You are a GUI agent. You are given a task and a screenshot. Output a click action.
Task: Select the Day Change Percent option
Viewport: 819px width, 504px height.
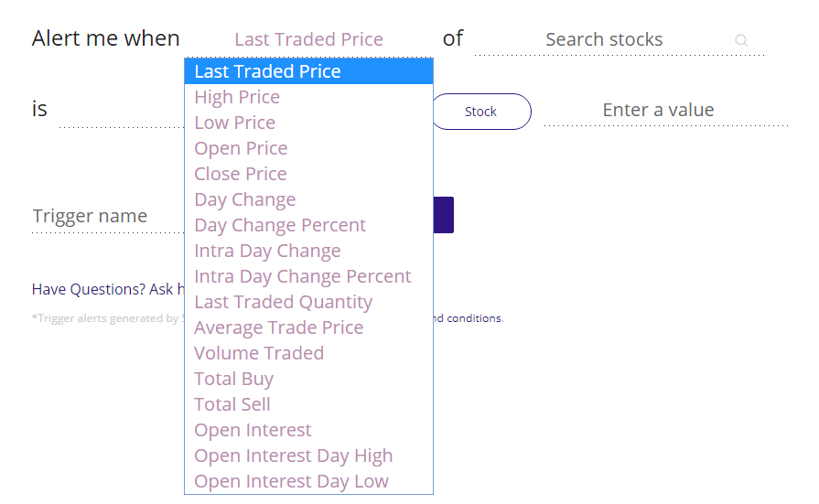point(308,225)
